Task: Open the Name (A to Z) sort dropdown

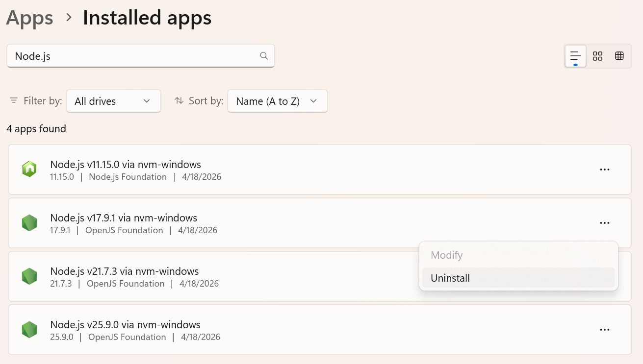Action: [278, 101]
